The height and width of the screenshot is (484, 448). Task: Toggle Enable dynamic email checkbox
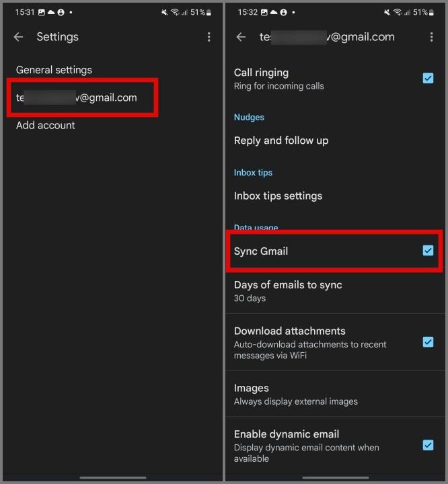click(x=428, y=445)
